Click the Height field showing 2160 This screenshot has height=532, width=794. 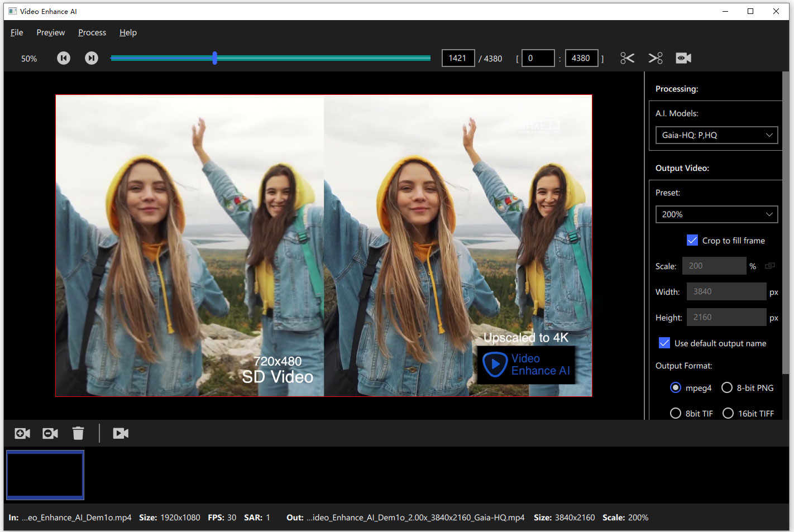pos(726,317)
